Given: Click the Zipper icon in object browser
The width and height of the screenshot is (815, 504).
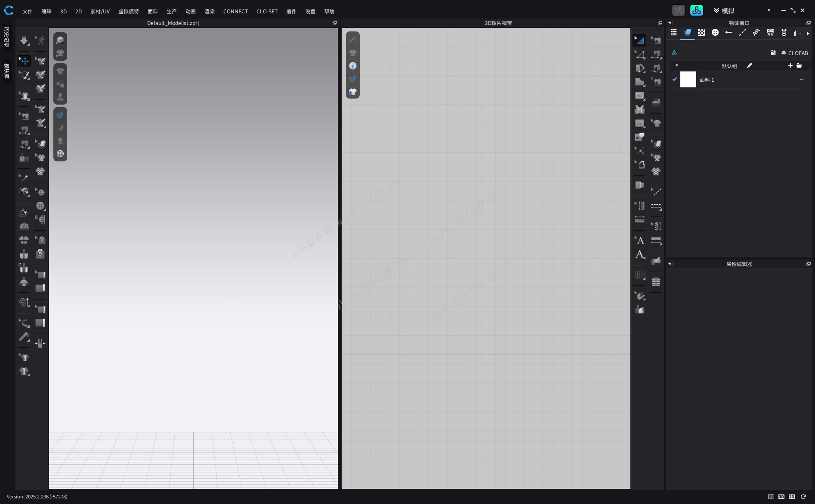Looking at the screenshot, I should [784, 33].
